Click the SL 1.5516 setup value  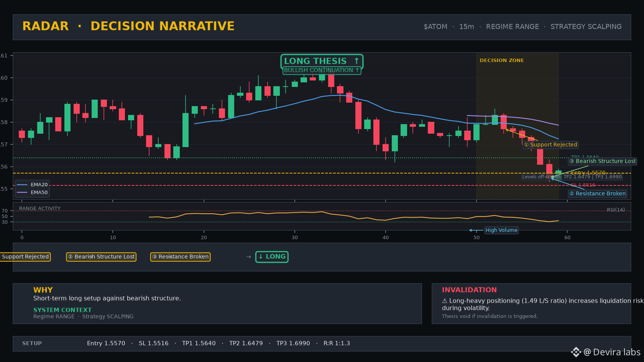click(x=153, y=344)
